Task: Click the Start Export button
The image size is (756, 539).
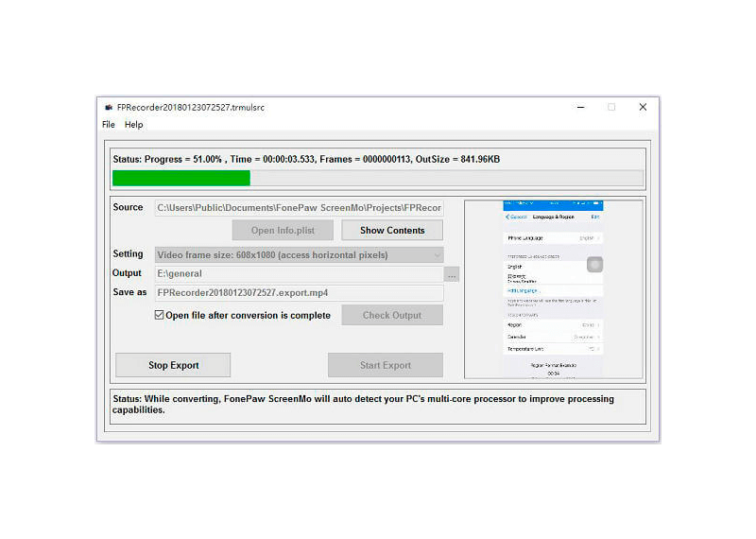Action: click(x=386, y=365)
